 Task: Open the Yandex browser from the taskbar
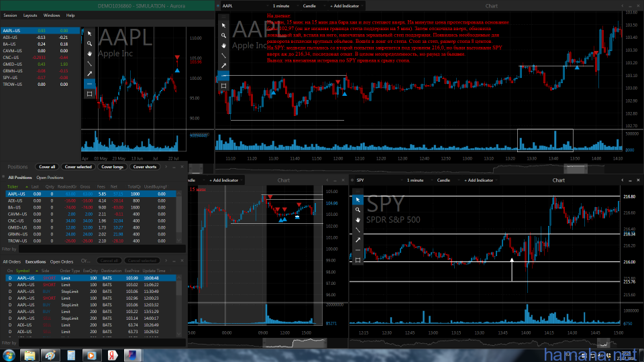coord(112,355)
